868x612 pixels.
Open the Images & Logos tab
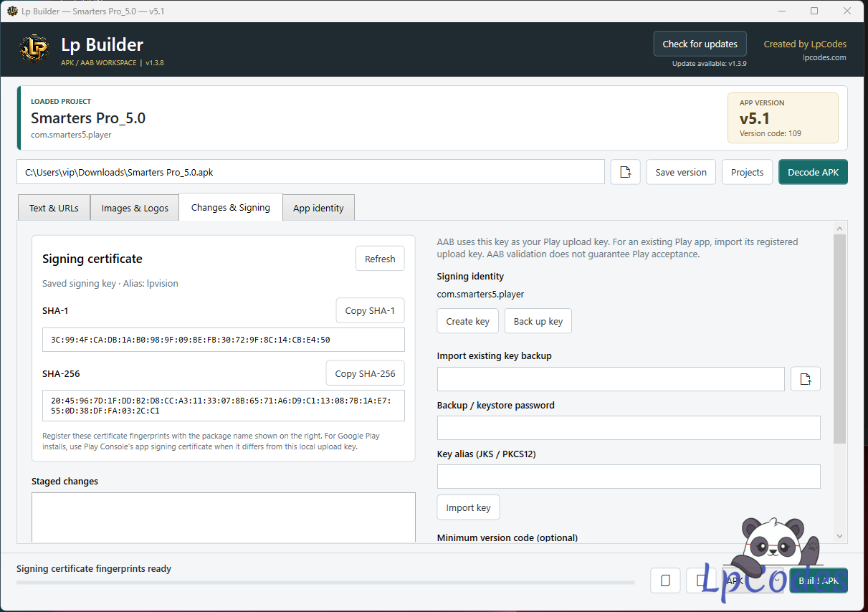coord(135,208)
